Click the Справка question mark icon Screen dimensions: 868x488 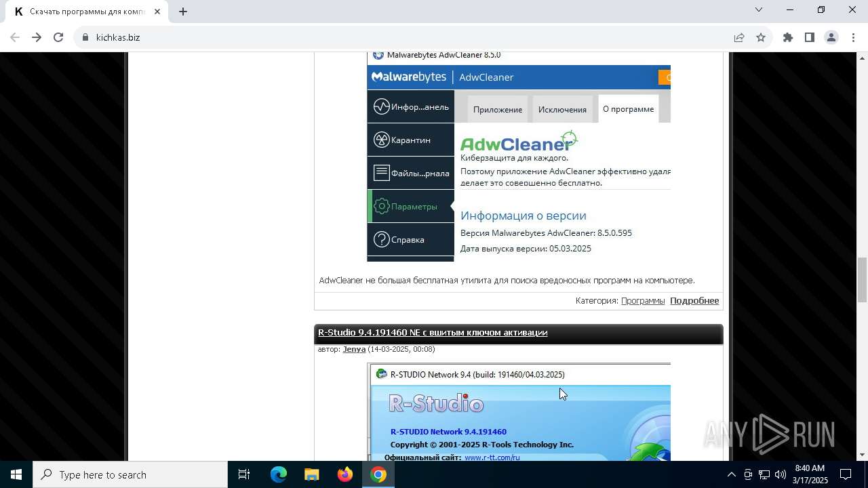[x=381, y=239]
